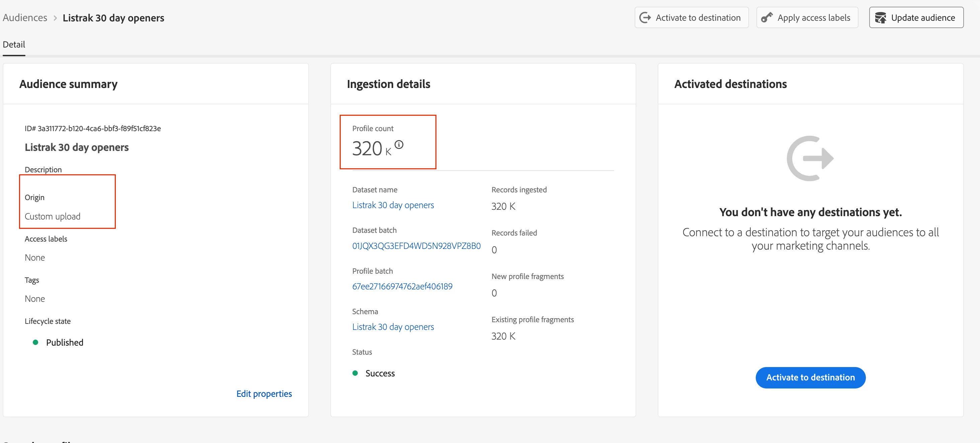Go back to the Audiences breadcrumb
This screenshot has width=980, height=443.
pyautogui.click(x=25, y=17)
